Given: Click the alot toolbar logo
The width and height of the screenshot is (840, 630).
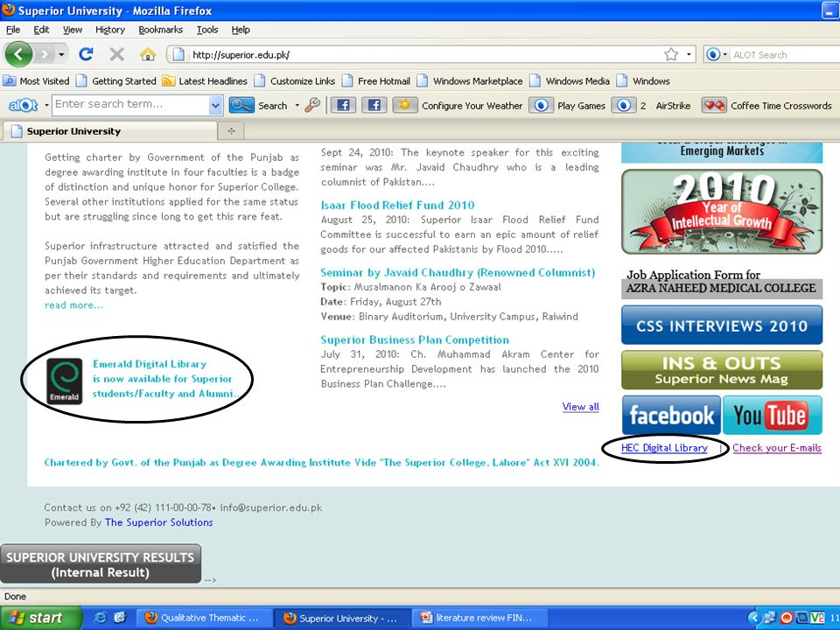Looking at the screenshot, I should tap(23, 106).
